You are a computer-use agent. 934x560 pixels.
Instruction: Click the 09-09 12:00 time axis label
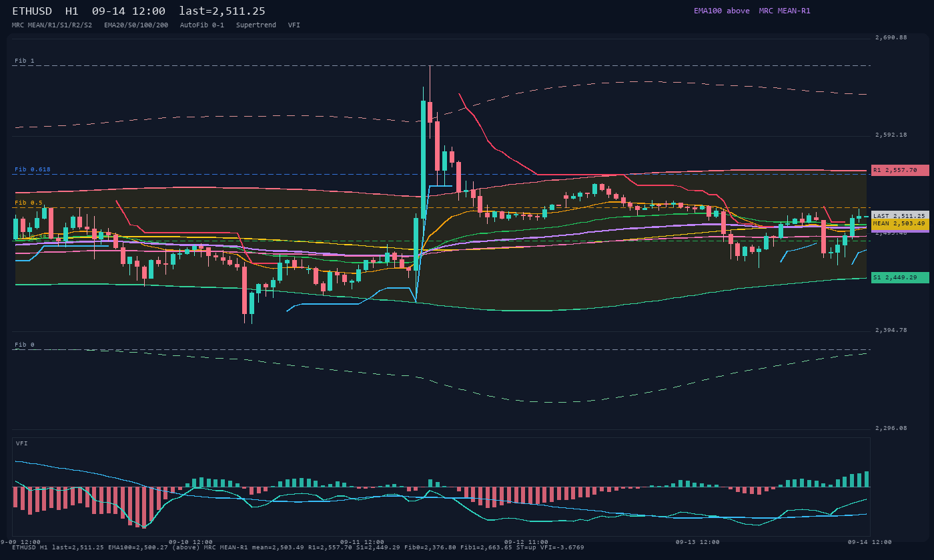pyautogui.click(x=20, y=542)
